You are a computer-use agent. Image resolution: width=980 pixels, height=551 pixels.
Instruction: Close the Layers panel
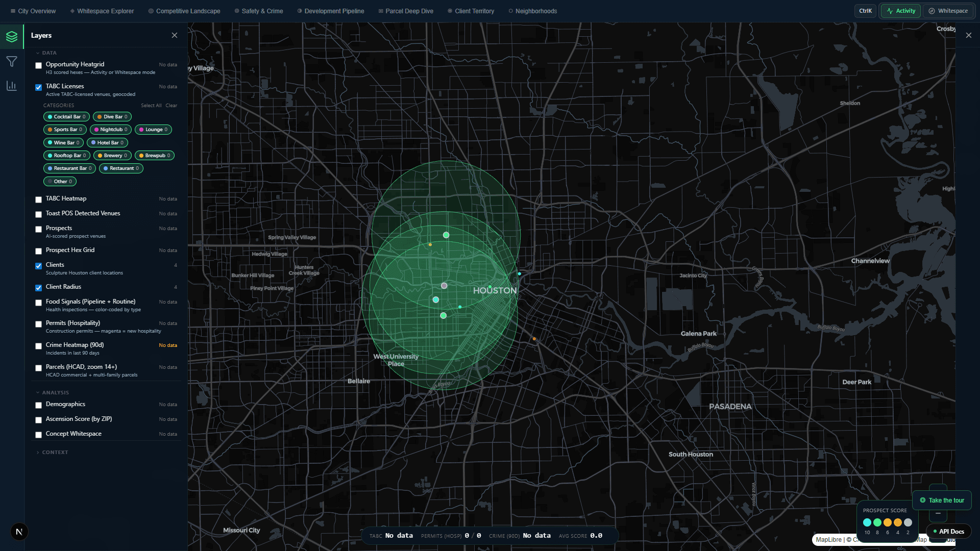(x=175, y=35)
